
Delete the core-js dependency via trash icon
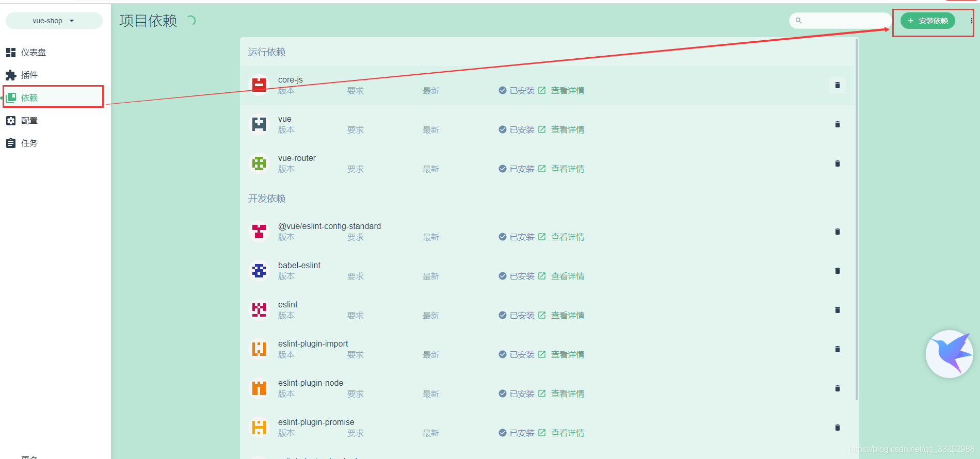point(837,85)
